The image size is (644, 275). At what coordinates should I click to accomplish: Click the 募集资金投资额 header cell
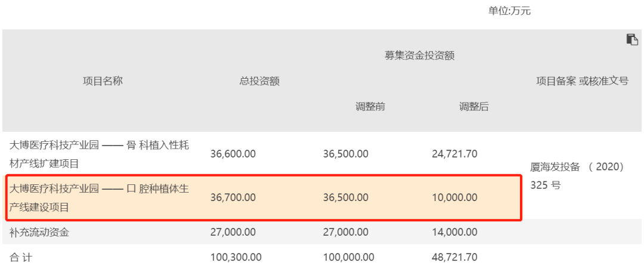pos(420,56)
